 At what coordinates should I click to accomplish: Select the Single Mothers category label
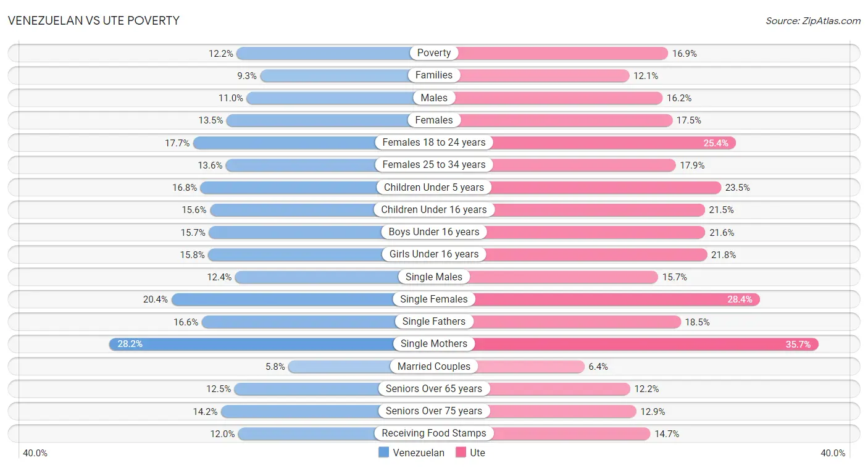click(x=434, y=344)
